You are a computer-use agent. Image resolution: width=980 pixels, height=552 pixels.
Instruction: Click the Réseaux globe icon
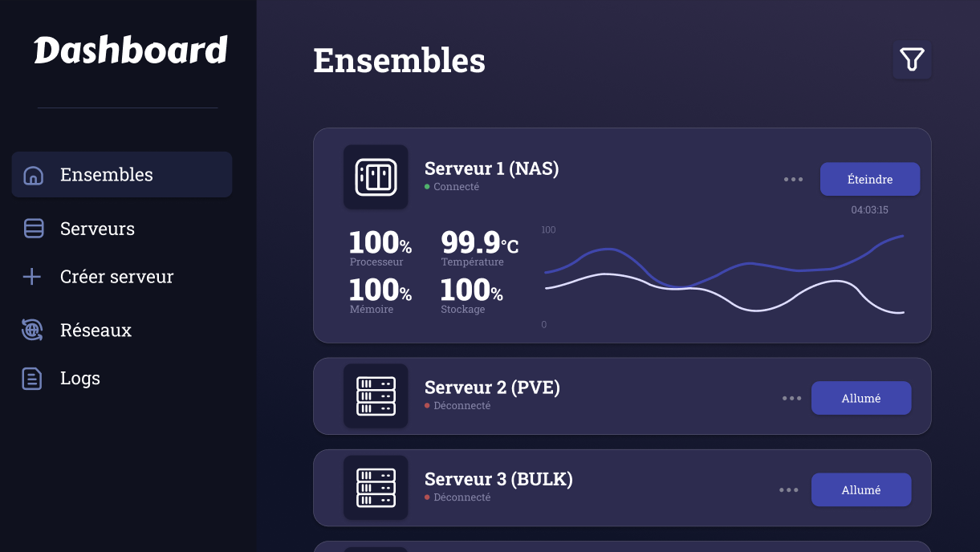(x=32, y=330)
